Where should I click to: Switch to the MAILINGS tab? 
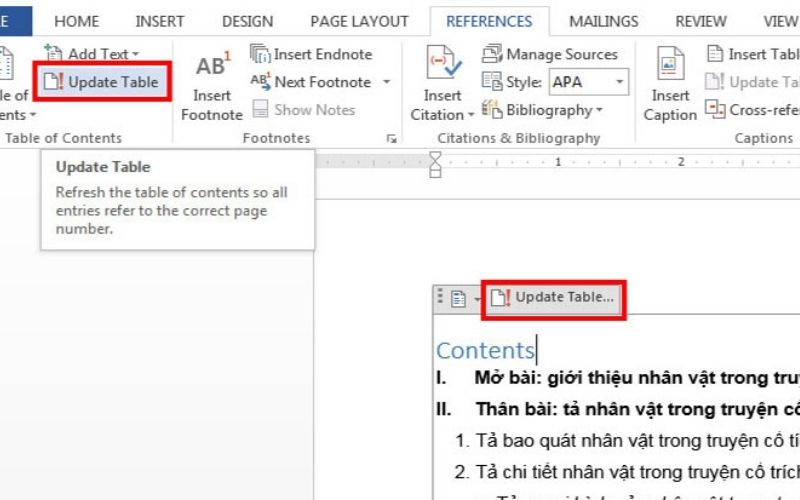(603, 21)
